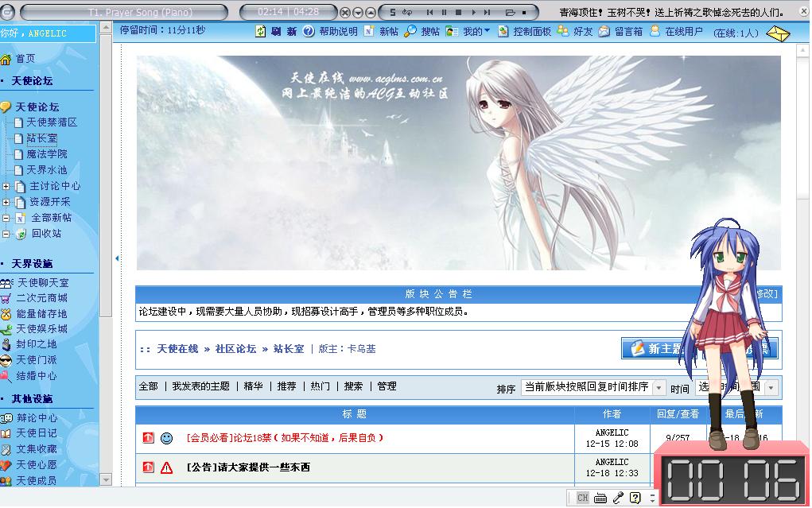The width and height of the screenshot is (812, 508).
Task: Select the 全部 filter tab
Action: tap(148, 386)
